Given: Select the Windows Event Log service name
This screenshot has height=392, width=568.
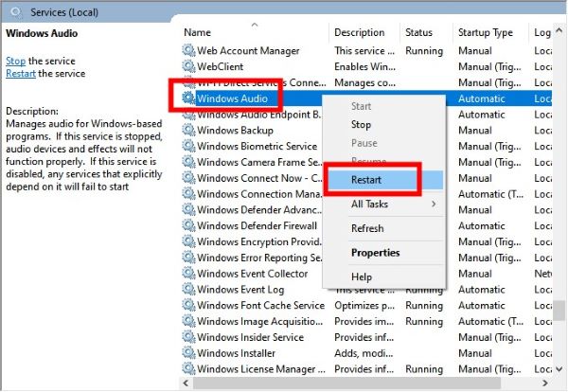Looking at the screenshot, I should coord(240,290).
